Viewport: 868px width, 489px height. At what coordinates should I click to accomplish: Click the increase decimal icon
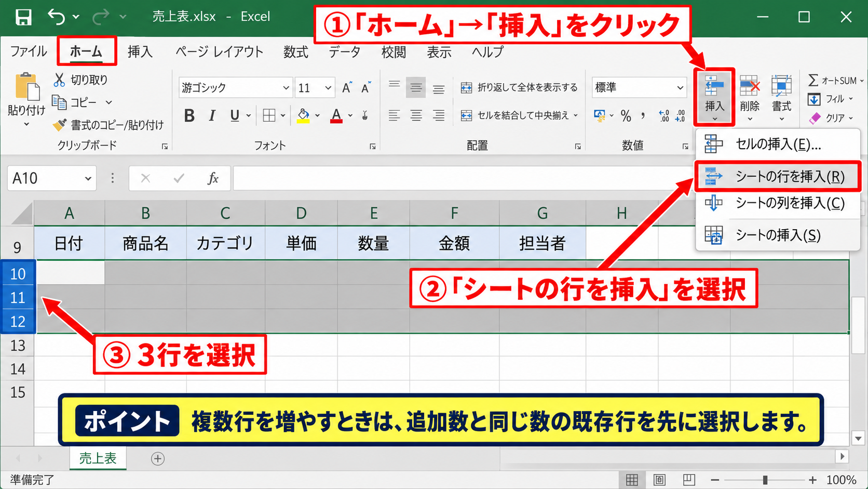click(x=663, y=115)
